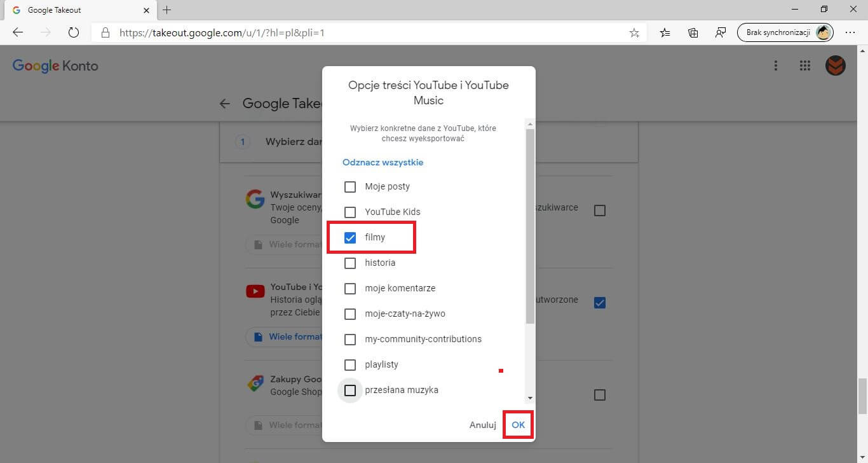Close the Google Takeout tab

(147, 10)
